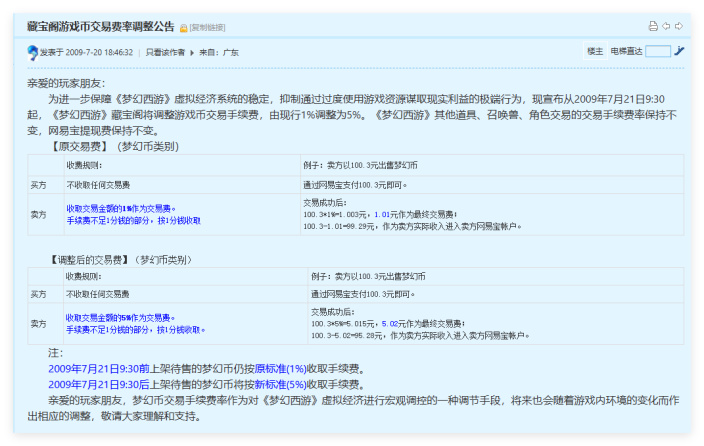This screenshot has height=446, width=704.
Task: Focus the 电梯直达 floor number field
Action: [658, 51]
